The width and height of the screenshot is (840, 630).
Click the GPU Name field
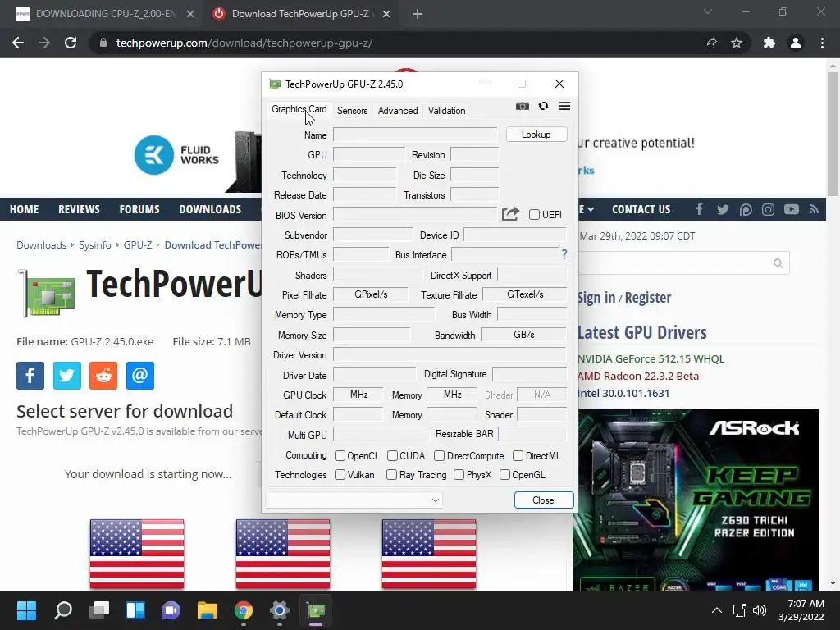414,135
